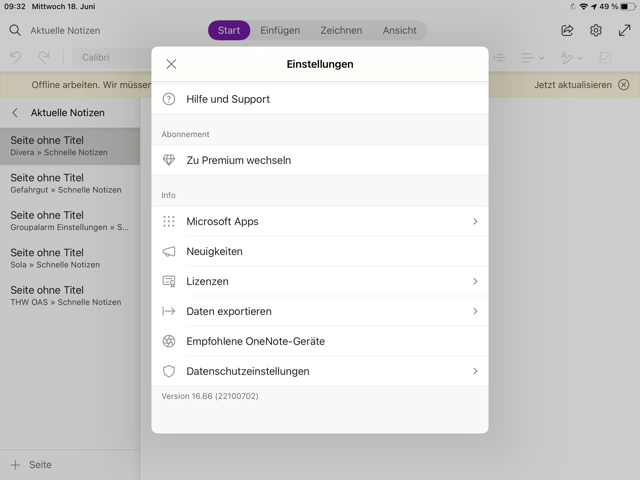Click the battery status icon
Viewport: 640px width, 480px height.
click(628, 7)
